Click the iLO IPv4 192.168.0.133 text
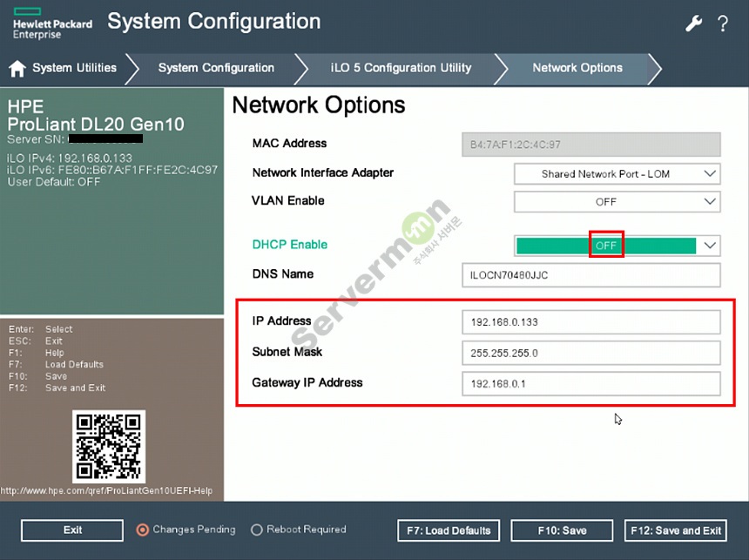749x560 pixels. tap(70, 159)
